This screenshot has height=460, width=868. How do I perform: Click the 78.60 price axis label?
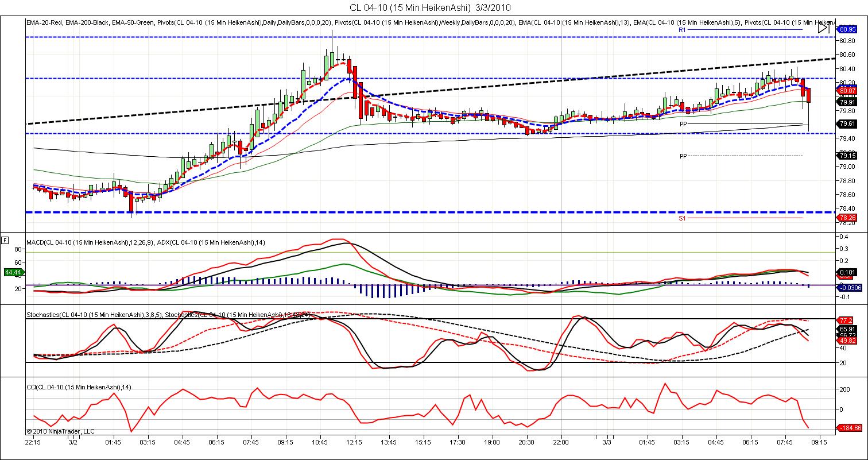click(x=847, y=195)
